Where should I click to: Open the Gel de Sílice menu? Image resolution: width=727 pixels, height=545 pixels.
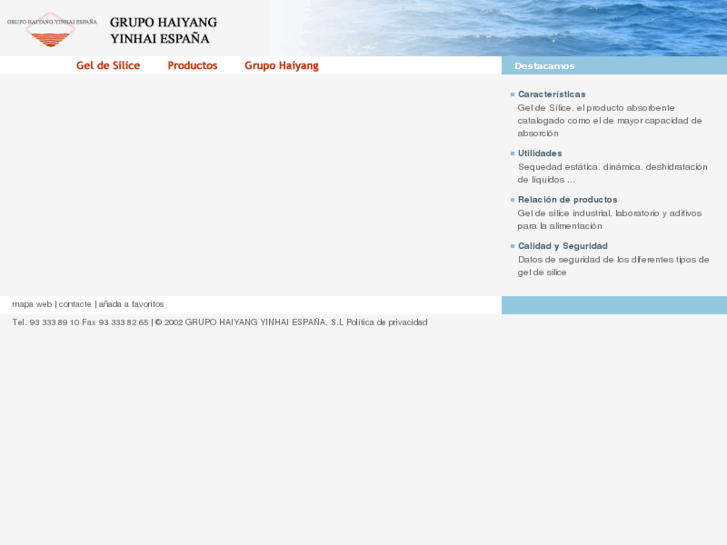click(x=108, y=65)
